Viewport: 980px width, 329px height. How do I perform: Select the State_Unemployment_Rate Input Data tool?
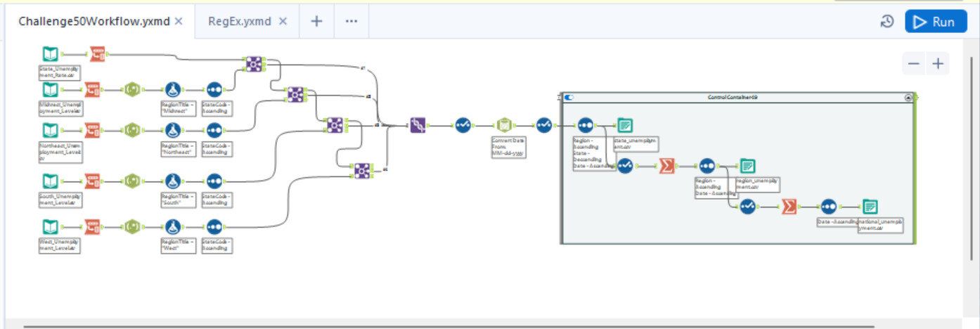pos(50,54)
